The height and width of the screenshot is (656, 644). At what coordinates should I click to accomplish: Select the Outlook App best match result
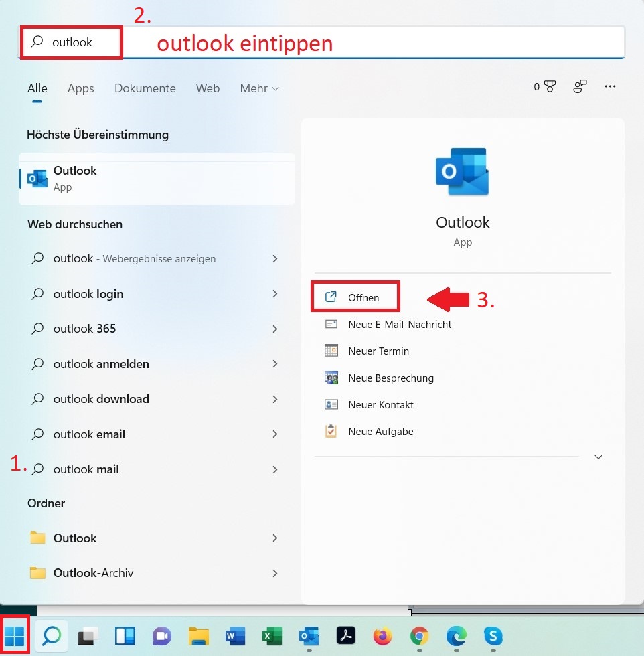click(x=157, y=179)
